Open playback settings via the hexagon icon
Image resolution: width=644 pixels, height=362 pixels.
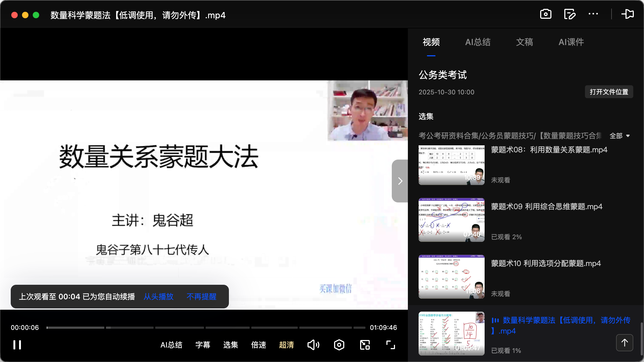[339, 345]
